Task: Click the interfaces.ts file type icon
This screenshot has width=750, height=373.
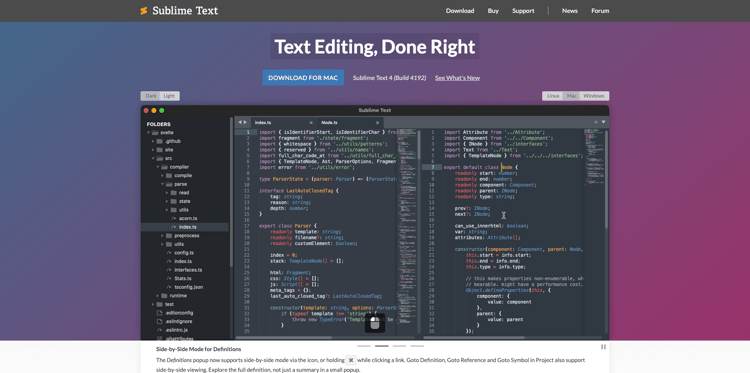Action: coord(169,270)
